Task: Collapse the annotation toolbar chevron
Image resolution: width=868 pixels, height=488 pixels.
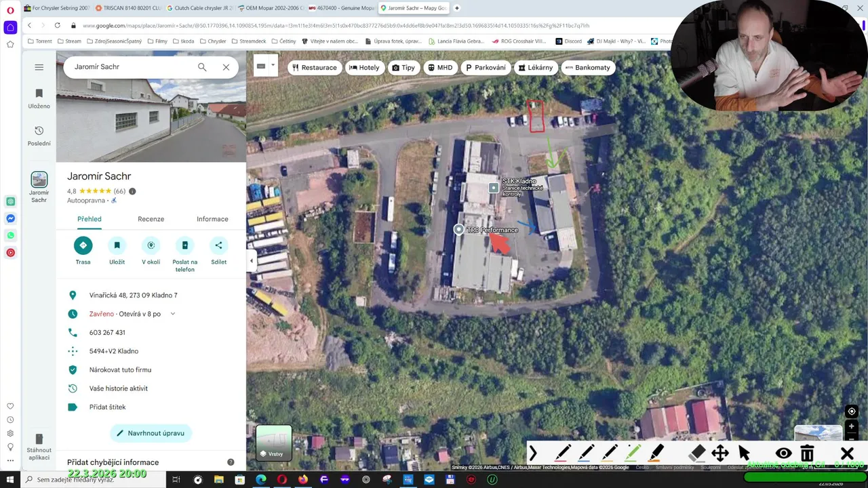Action: pos(533,453)
